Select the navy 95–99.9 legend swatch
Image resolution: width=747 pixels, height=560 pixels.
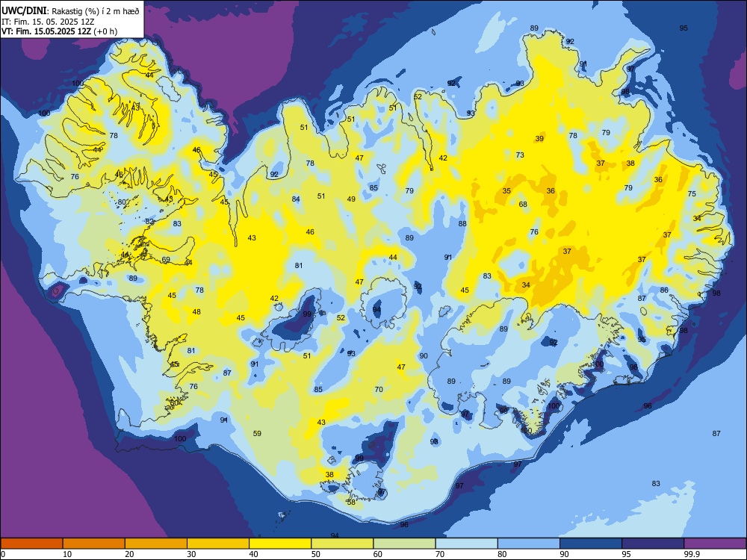pos(653,544)
